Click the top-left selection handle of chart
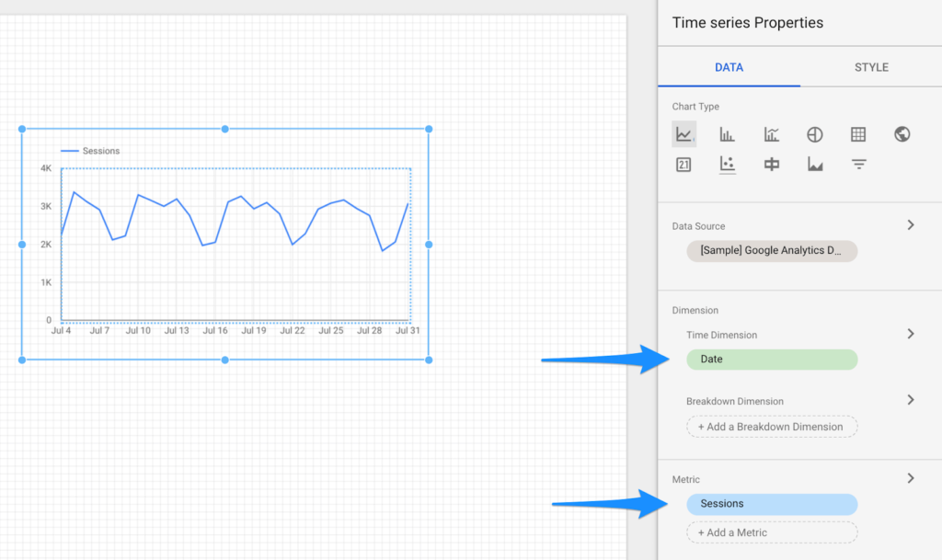Viewport: 942px width, 560px height. [22, 129]
